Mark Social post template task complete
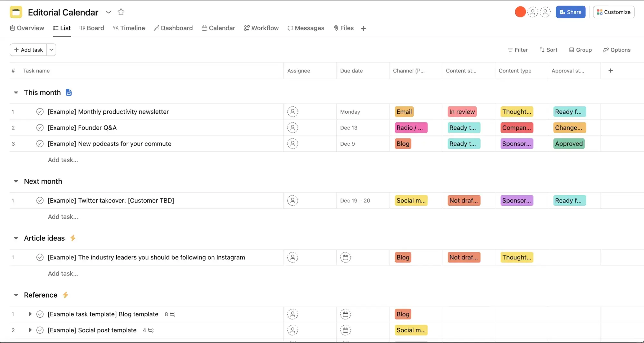The height and width of the screenshot is (343, 644). (40, 330)
